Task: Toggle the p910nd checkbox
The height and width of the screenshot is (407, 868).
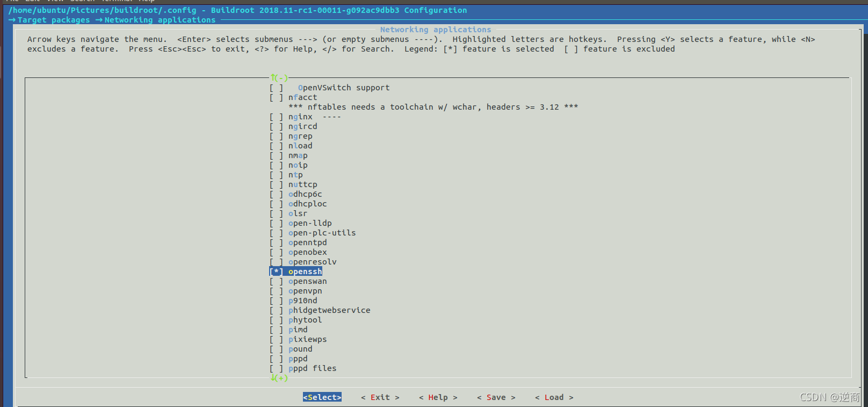Action: [x=276, y=301]
